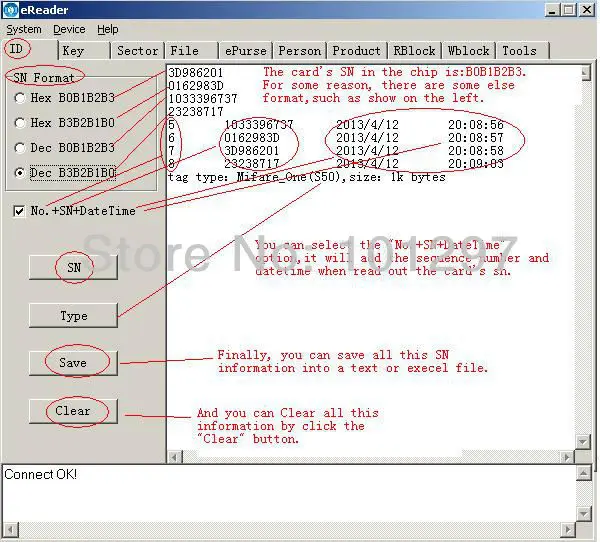600x542 pixels.
Task: Click scroll up arrow of output panel
Action: click(585, 73)
